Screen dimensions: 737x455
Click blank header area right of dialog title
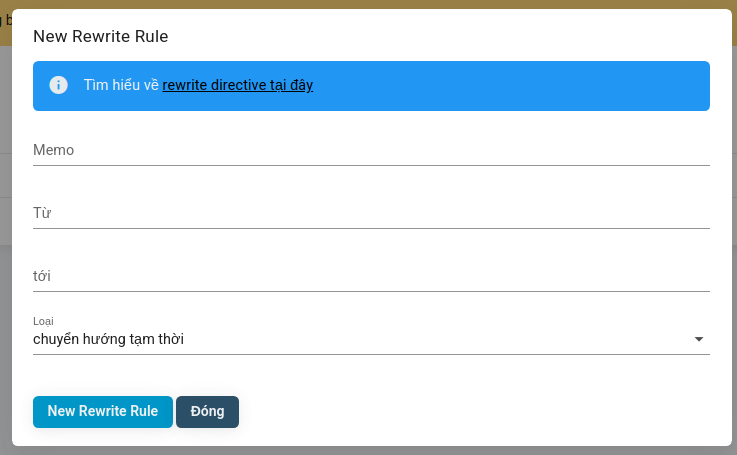coord(450,37)
